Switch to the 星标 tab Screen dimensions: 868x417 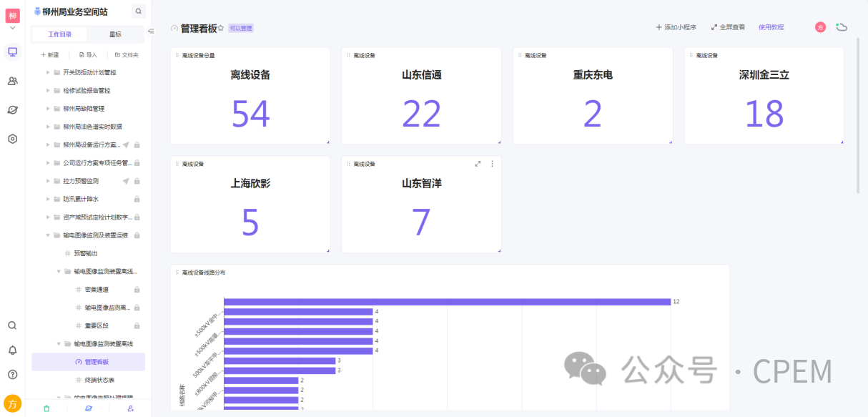pyautogui.click(x=115, y=34)
